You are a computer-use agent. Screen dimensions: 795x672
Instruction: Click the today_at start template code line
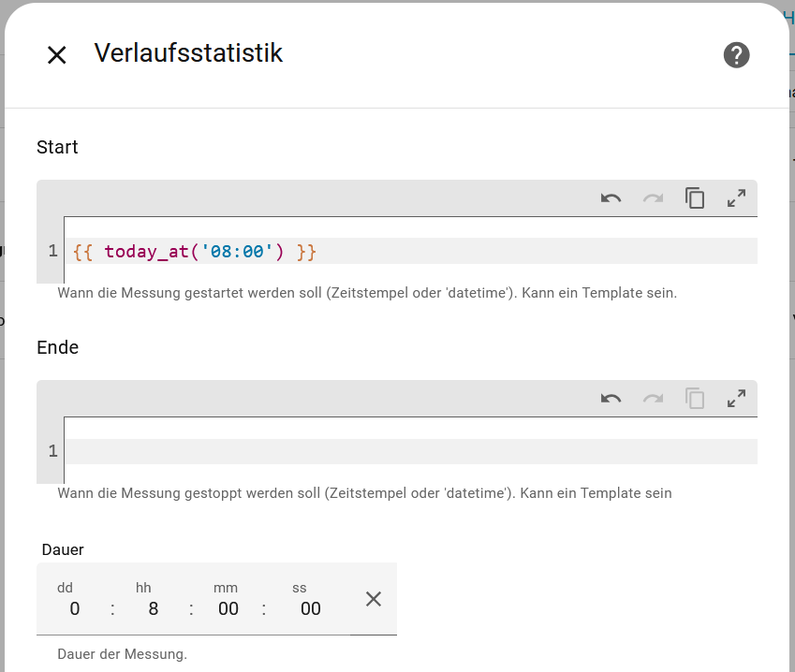tap(195, 251)
